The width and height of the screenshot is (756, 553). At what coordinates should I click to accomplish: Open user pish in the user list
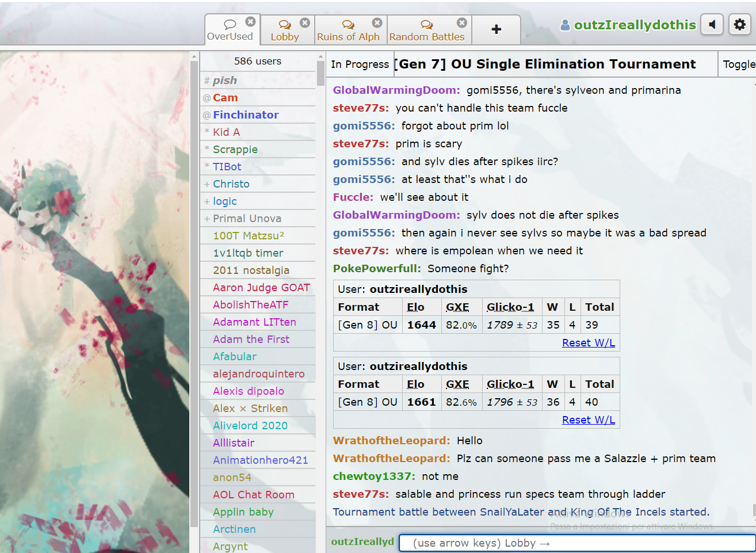[258, 80]
